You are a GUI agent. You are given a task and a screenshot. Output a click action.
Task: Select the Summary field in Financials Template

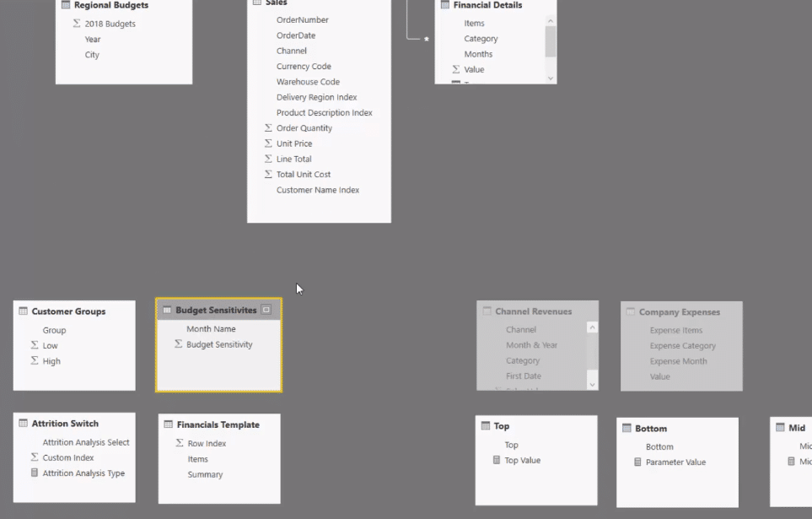(x=205, y=474)
